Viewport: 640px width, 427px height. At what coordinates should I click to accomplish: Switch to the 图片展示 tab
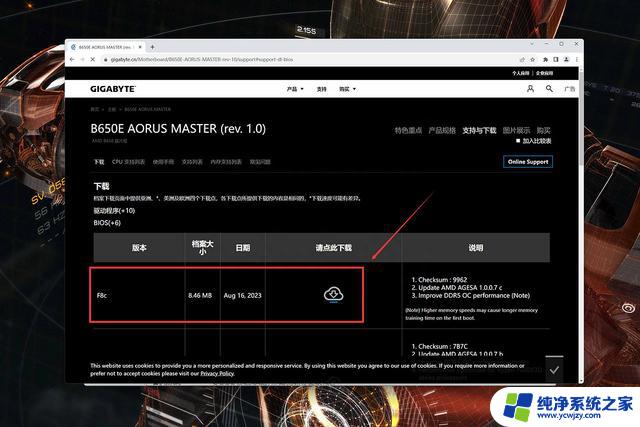[516, 131]
